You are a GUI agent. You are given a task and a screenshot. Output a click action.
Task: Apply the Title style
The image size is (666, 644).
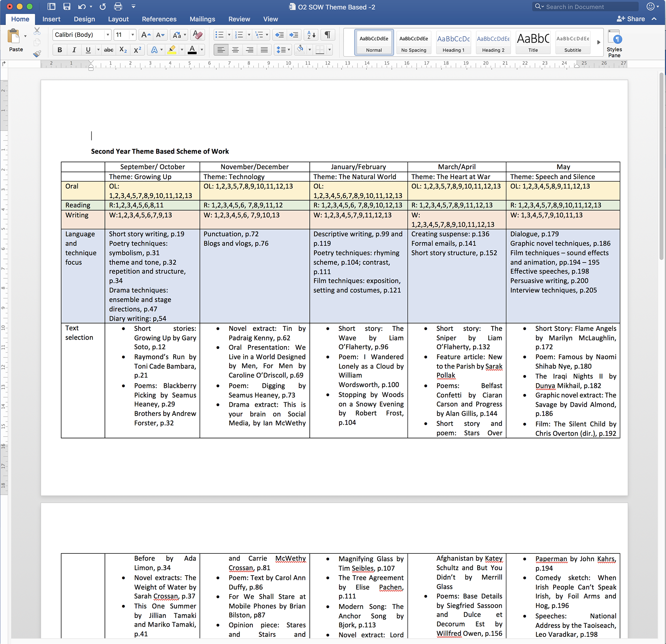tap(533, 42)
